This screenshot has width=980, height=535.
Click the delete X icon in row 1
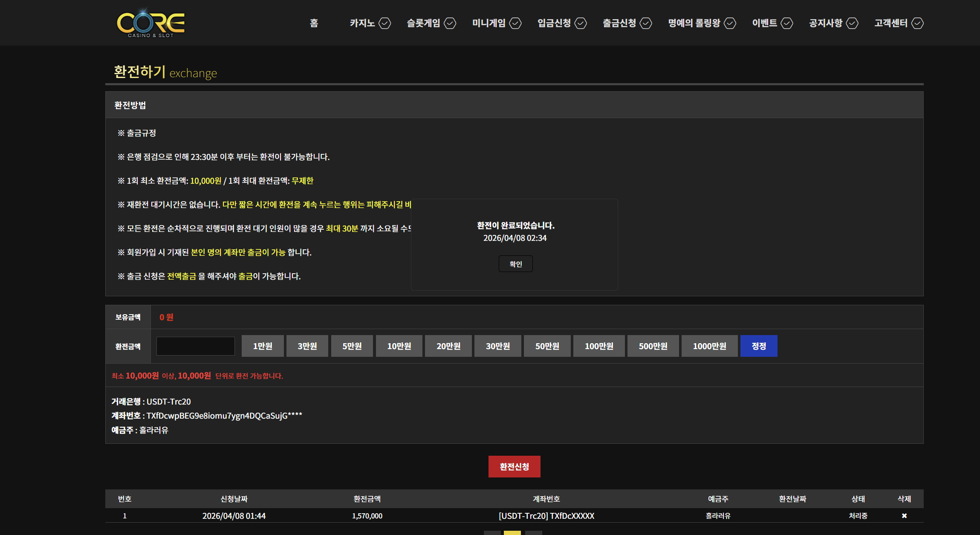[904, 516]
